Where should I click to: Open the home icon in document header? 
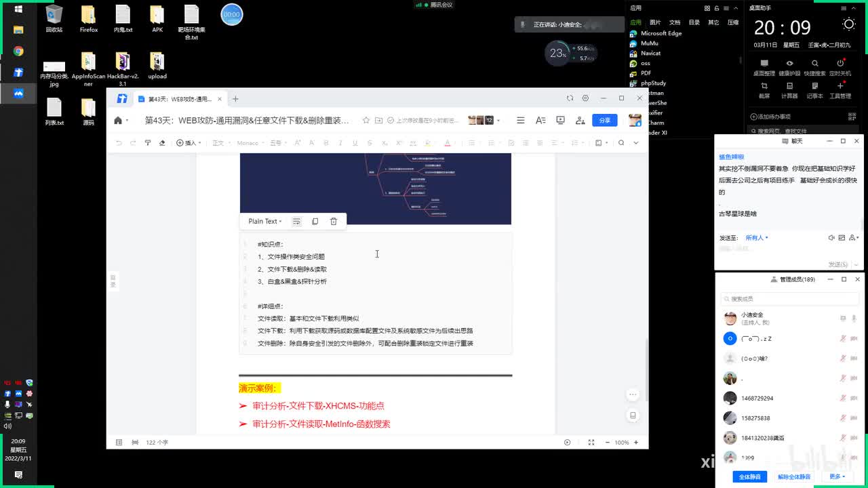point(118,121)
